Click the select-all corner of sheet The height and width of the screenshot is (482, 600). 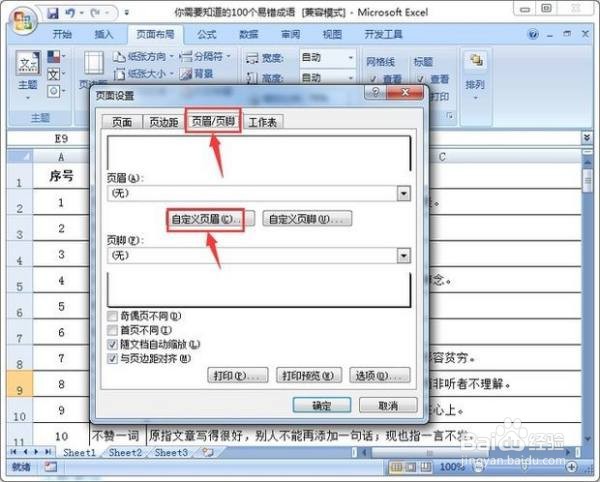pyautogui.click(x=20, y=156)
